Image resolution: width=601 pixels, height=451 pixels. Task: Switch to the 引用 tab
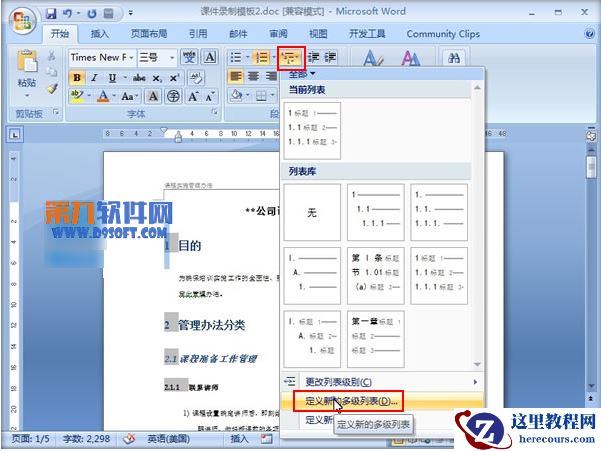198,34
